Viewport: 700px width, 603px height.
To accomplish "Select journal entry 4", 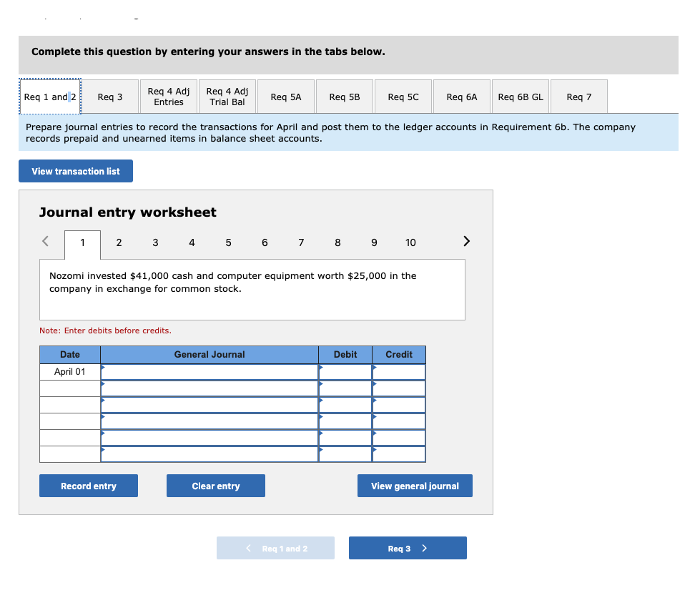I will point(192,242).
